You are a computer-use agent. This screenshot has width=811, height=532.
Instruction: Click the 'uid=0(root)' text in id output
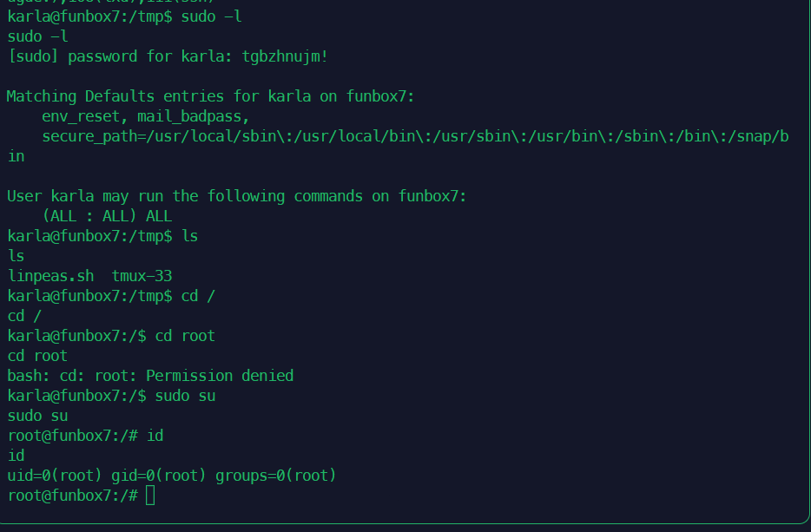point(55,476)
